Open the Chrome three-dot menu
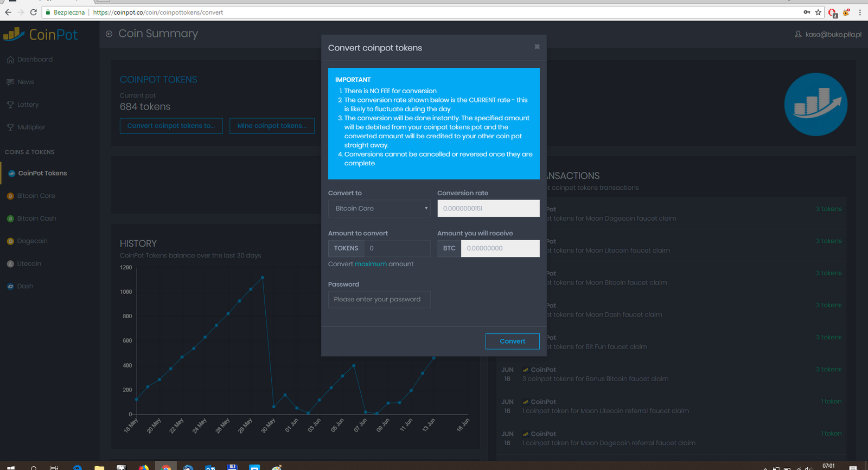Viewport: 868px width, 470px height. (x=860, y=12)
